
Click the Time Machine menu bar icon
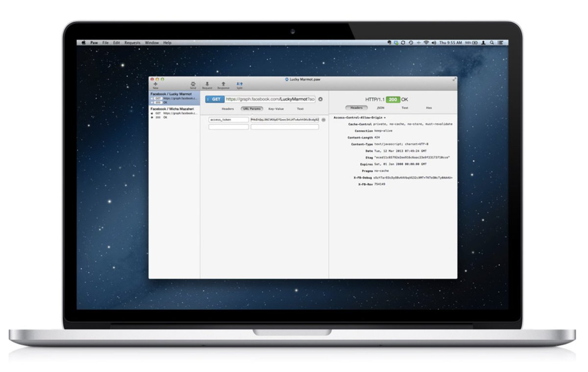[411, 43]
